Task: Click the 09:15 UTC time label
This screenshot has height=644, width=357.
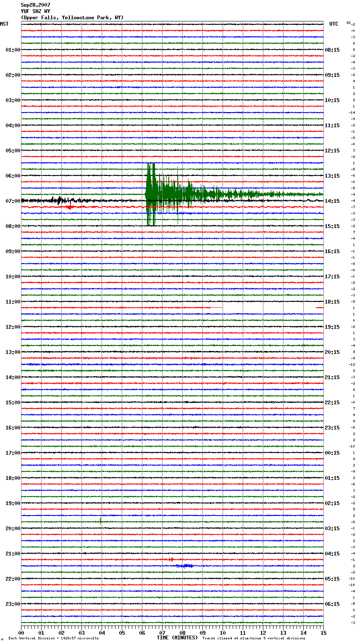Action: pos(332,75)
